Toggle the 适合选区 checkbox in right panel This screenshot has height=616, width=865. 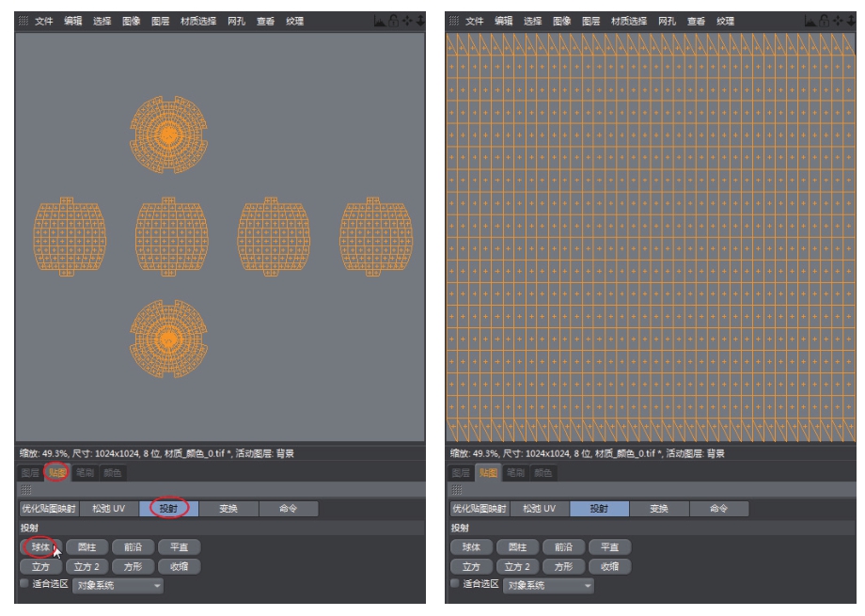pyautogui.click(x=455, y=584)
